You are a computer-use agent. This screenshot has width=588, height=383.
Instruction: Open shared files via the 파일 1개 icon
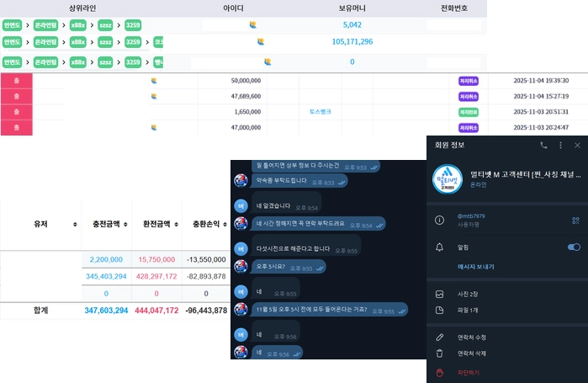(439, 311)
